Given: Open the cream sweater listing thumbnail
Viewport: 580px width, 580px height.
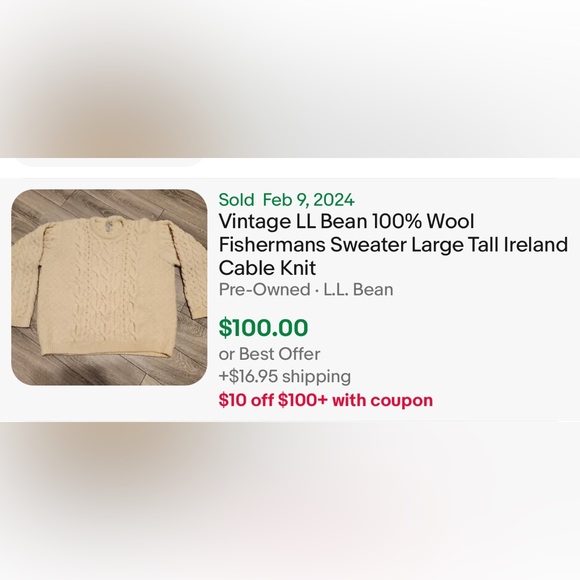Looking at the screenshot, I should [x=109, y=287].
